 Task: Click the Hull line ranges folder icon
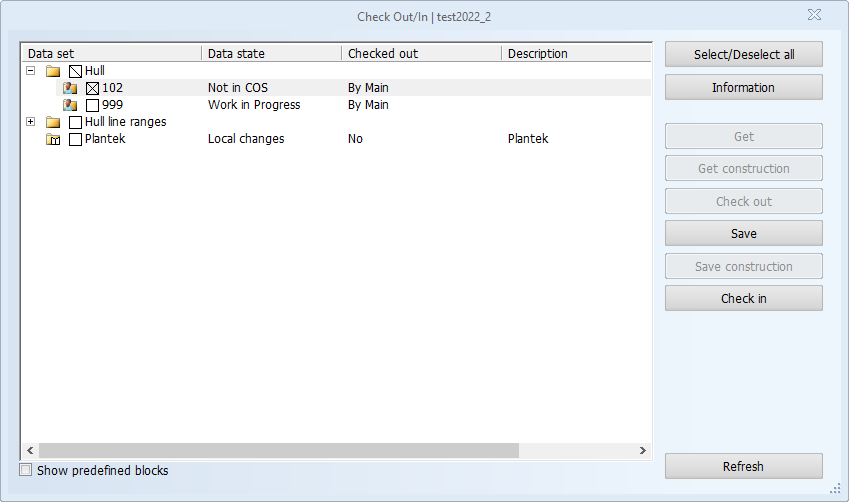(x=53, y=122)
